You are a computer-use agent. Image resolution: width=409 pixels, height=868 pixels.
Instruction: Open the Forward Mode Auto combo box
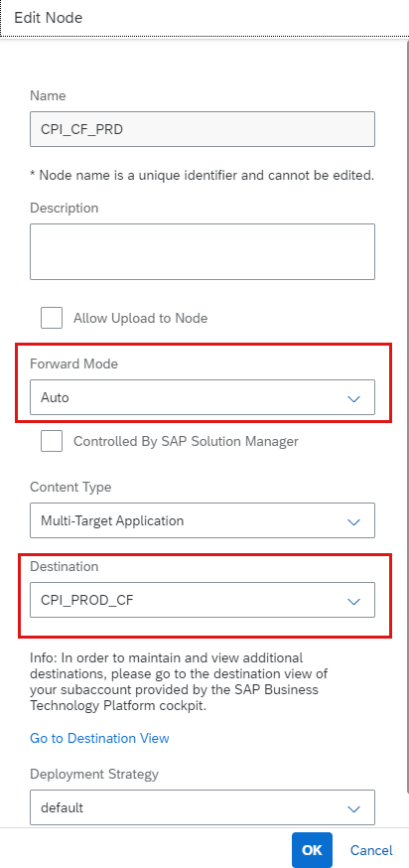(203, 397)
